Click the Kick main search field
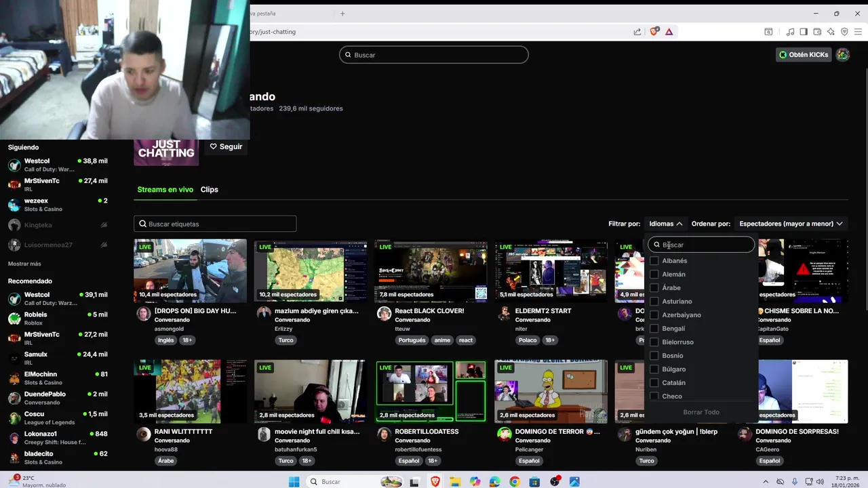Image resolution: width=868 pixels, height=488 pixels. click(x=434, y=55)
